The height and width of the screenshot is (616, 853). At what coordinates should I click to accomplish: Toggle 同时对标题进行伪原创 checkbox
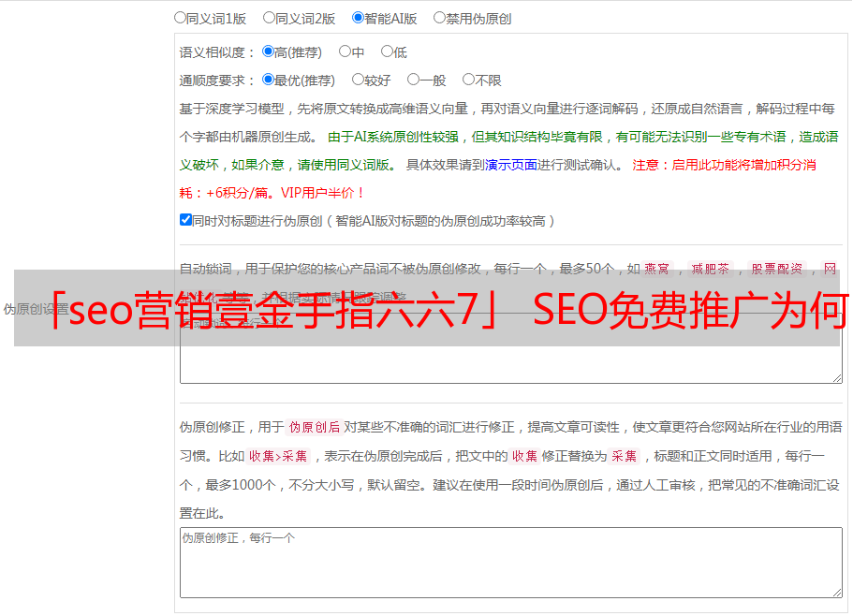[185, 220]
